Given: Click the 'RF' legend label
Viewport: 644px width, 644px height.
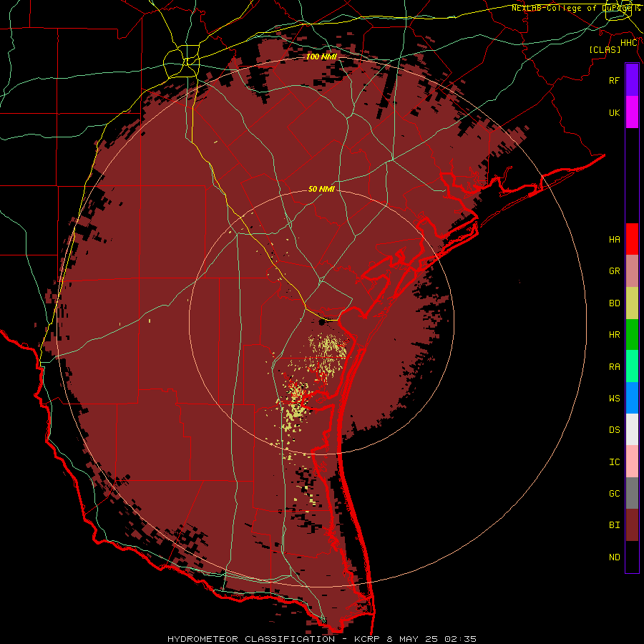Looking at the screenshot, I should coord(614,80).
